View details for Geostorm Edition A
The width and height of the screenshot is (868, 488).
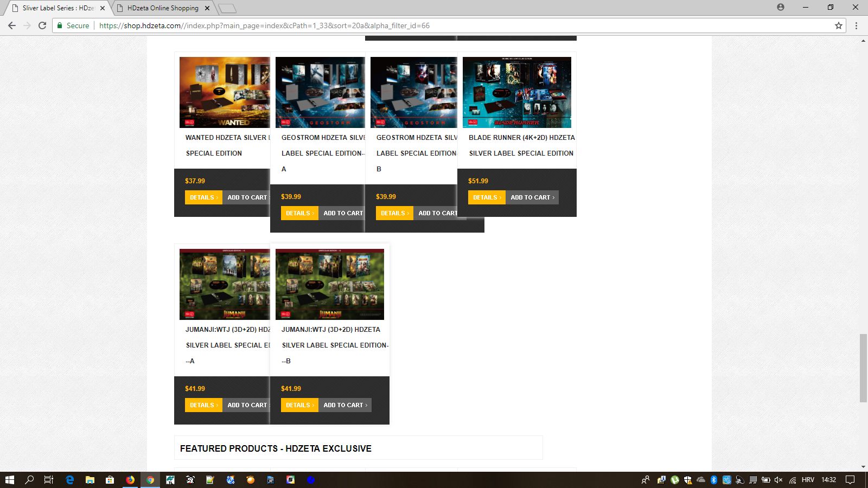[299, 213]
